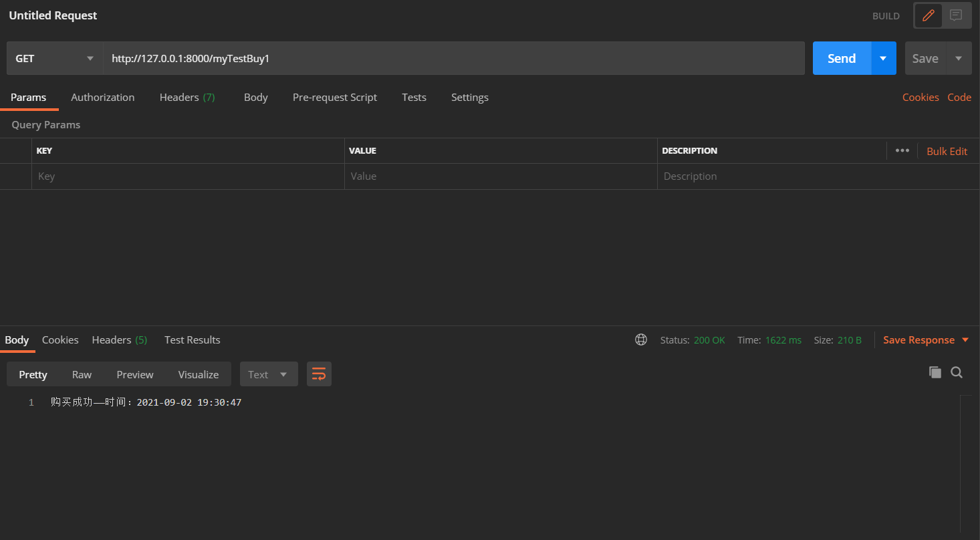This screenshot has width=980, height=540.
Task: Open the Cookies link
Action: pos(921,97)
